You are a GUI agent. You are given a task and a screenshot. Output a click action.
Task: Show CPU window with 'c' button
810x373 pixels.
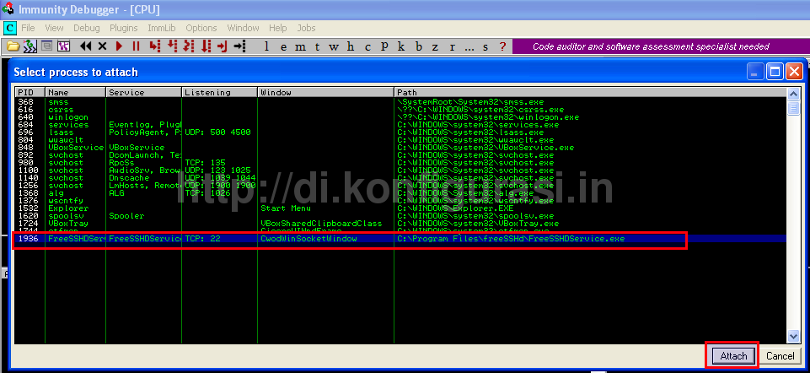(368, 46)
